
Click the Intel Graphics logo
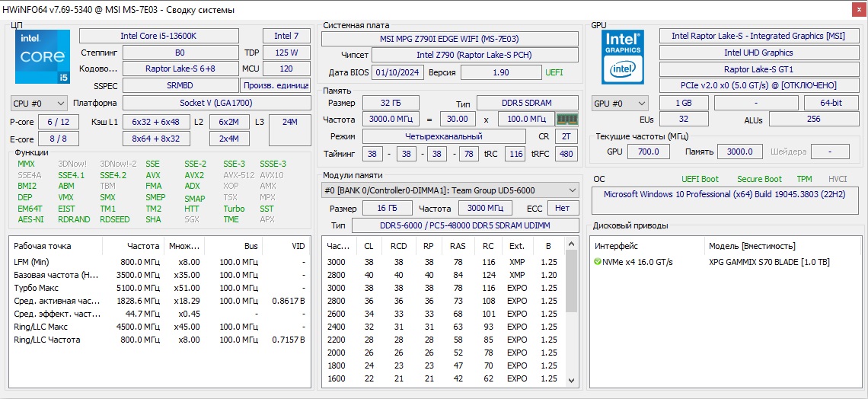click(623, 58)
